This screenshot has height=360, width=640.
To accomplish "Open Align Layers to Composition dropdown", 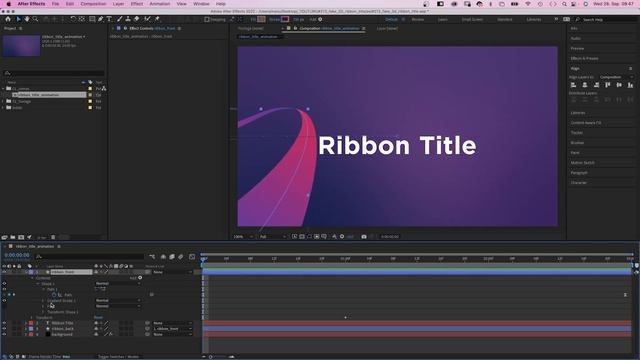I will click(616, 77).
